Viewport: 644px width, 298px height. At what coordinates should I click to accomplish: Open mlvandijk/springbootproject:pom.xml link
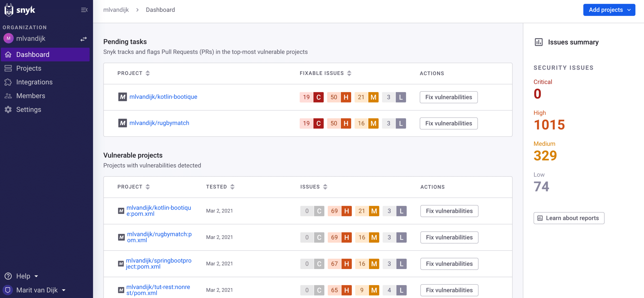(x=159, y=263)
